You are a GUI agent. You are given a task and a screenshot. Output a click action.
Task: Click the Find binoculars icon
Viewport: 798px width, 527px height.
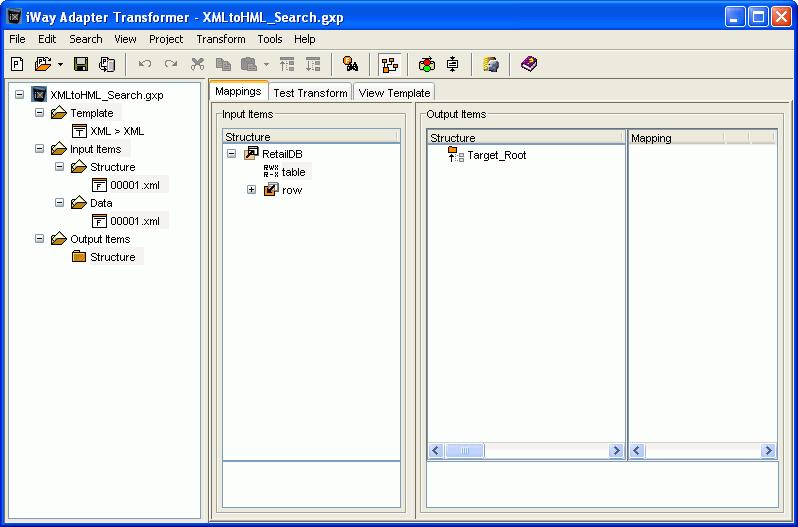(351, 64)
